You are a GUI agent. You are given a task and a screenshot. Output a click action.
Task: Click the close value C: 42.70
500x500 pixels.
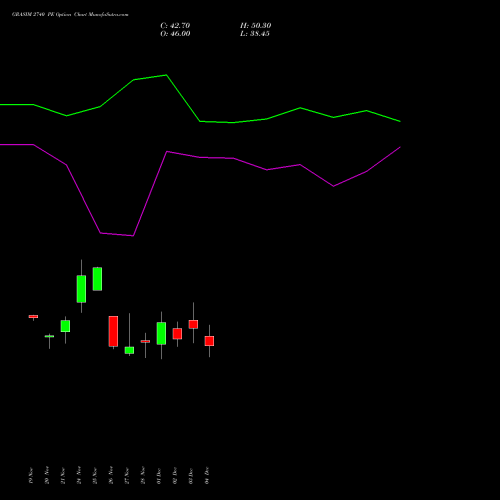(x=175, y=26)
